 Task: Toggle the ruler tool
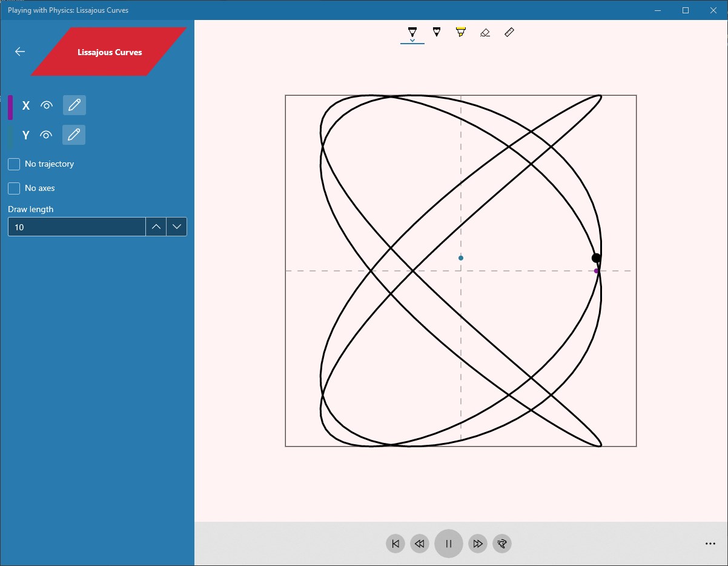(x=509, y=32)
